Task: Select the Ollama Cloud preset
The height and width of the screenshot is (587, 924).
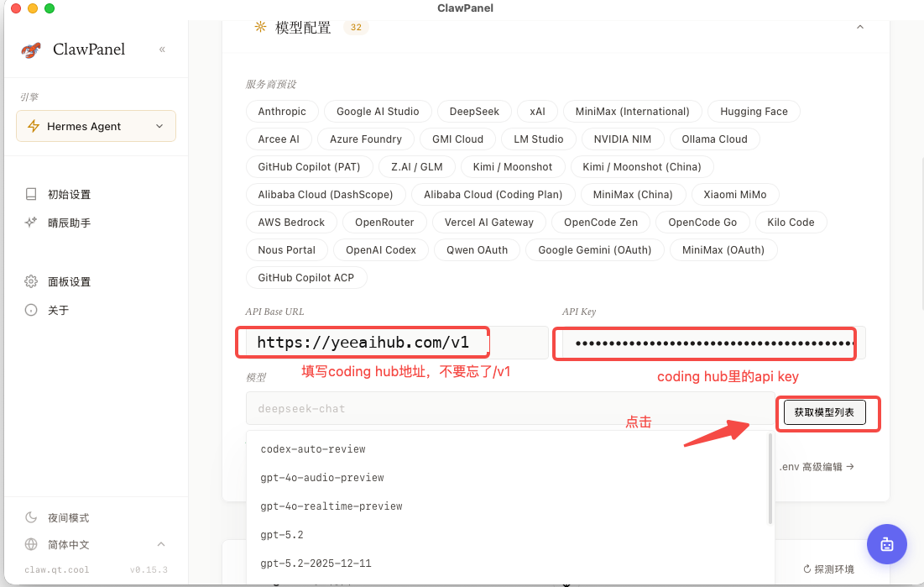Action: [715, 139]
